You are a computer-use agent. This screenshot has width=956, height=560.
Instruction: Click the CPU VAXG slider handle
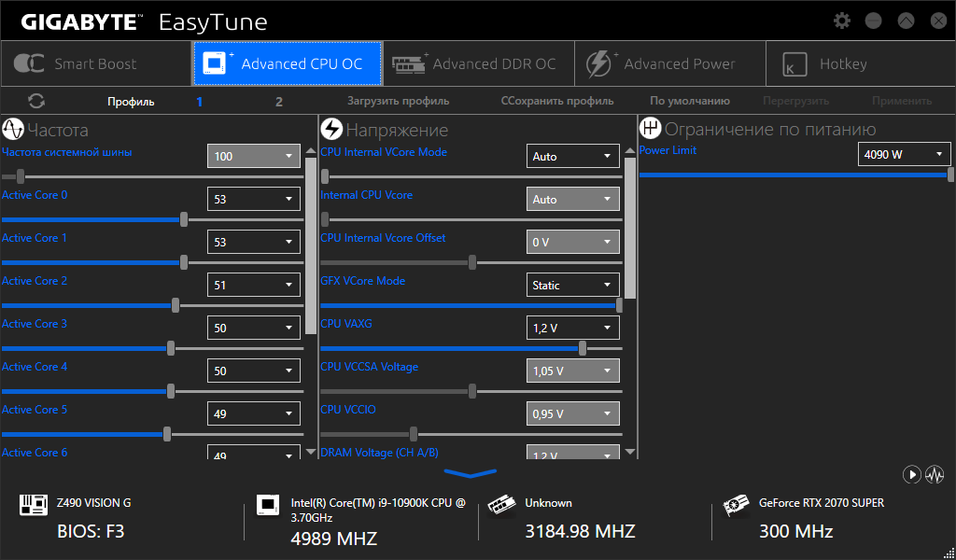[583, 348]
